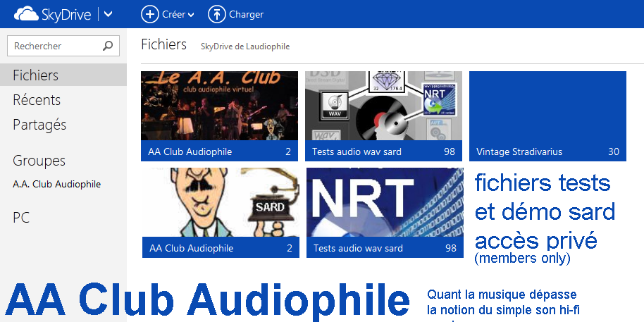Screen dimensions: 644x322
Task: Expand the Créer dropdown chevron
Action: point(191,16)
